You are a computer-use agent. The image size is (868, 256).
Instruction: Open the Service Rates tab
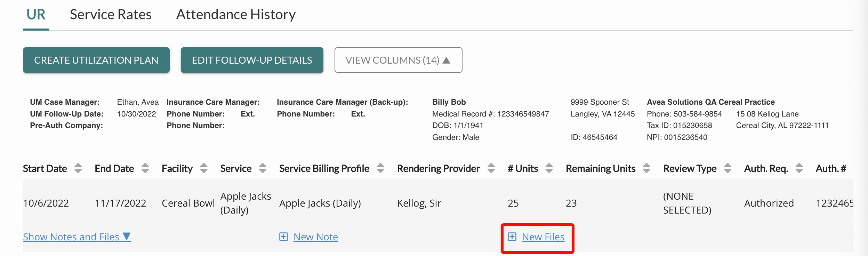click(111, 15)
